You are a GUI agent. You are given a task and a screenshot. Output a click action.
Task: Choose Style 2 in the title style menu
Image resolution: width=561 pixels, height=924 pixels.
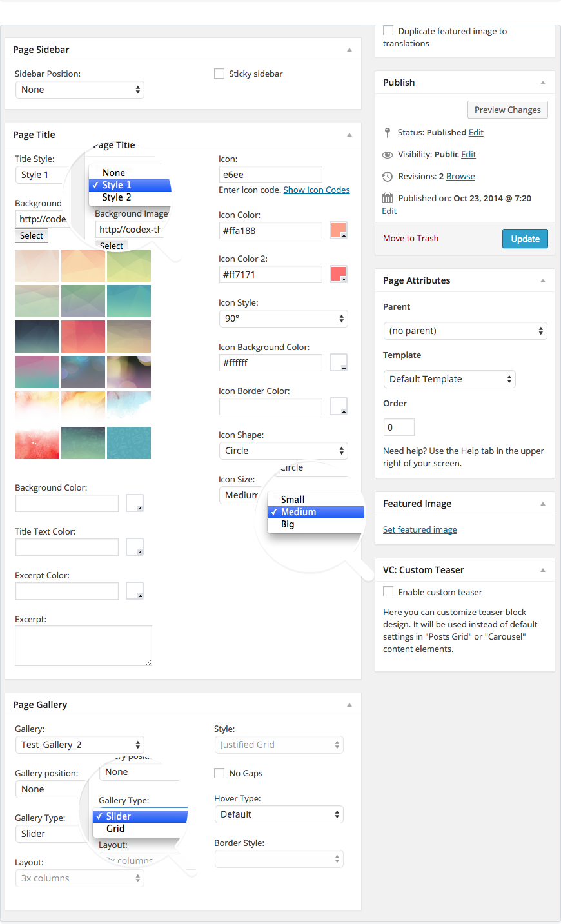[117, 197]
